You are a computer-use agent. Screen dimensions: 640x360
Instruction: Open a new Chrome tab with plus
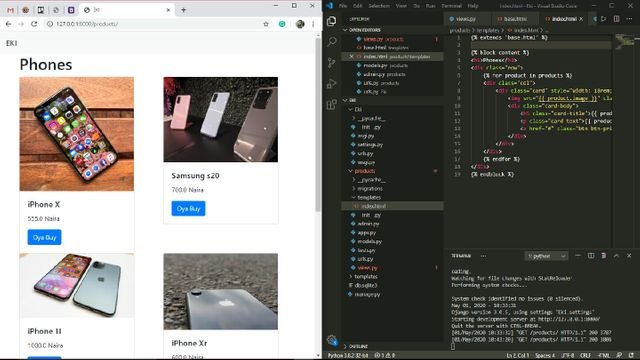(x=184, y=10)
